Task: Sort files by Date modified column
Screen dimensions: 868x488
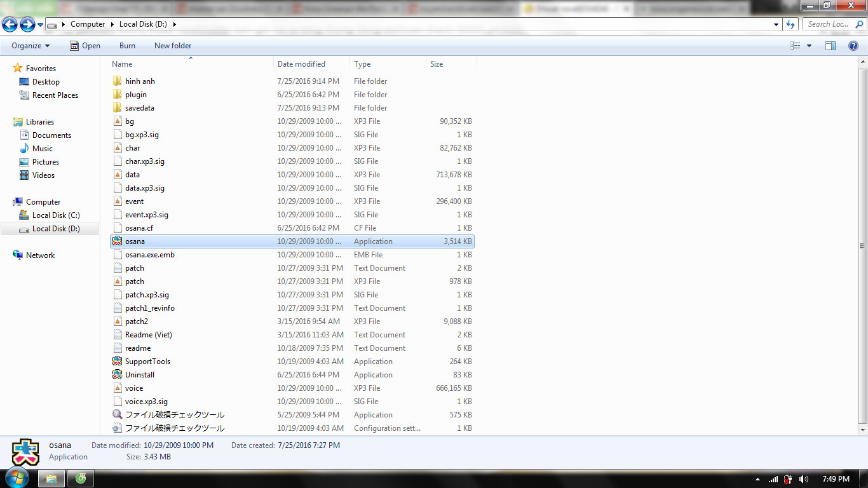Action: coord(301,64)
